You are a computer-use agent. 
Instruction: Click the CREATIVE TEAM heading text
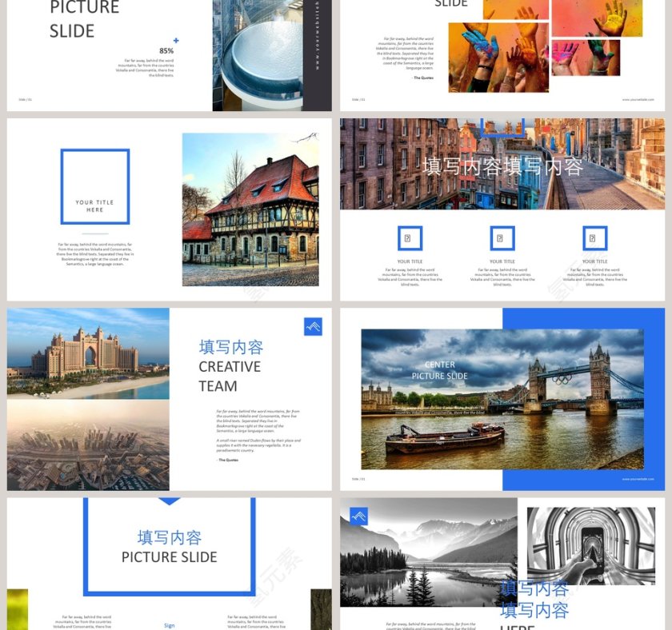pyautogui.click(x=230, y=377)
